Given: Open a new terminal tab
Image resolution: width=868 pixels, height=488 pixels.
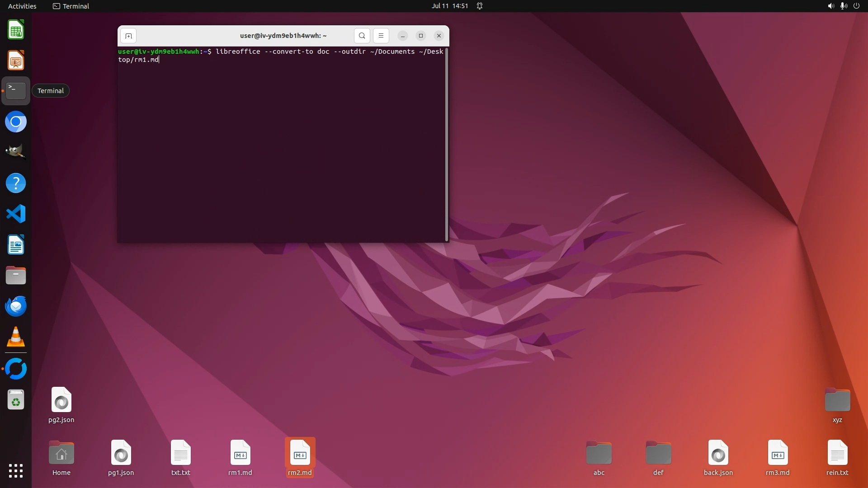Looking at the screenshot, I should 128,36.
